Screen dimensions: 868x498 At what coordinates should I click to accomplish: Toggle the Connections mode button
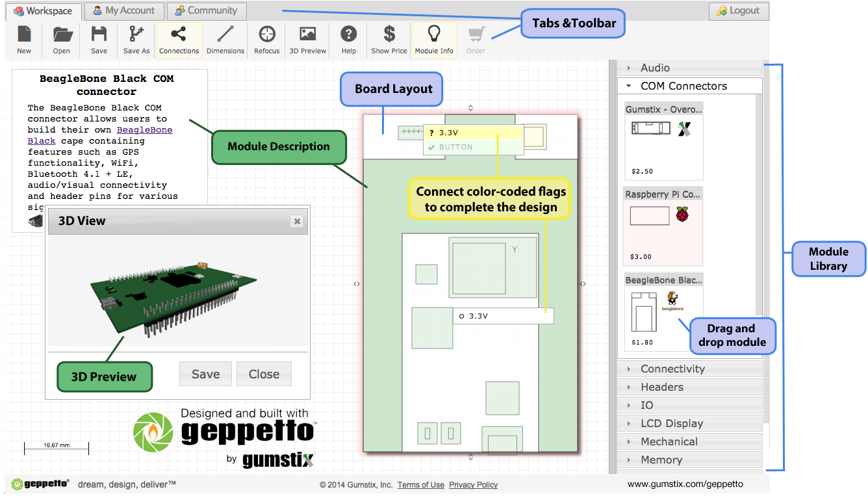179,40
